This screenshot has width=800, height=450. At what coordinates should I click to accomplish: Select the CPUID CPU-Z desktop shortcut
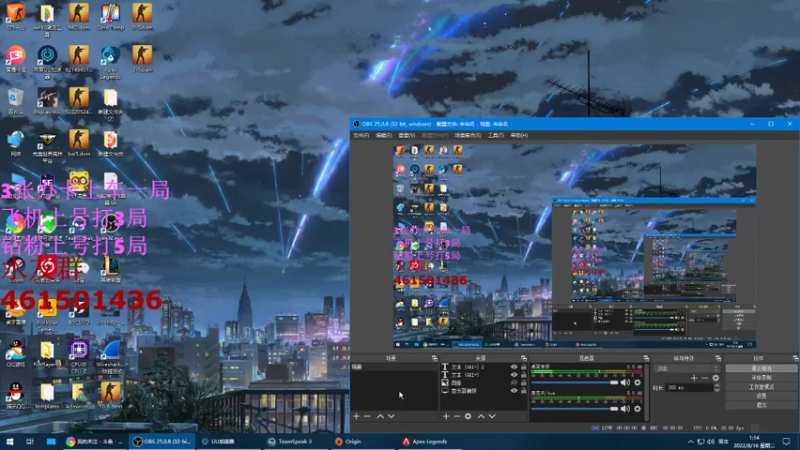(79, 357)
